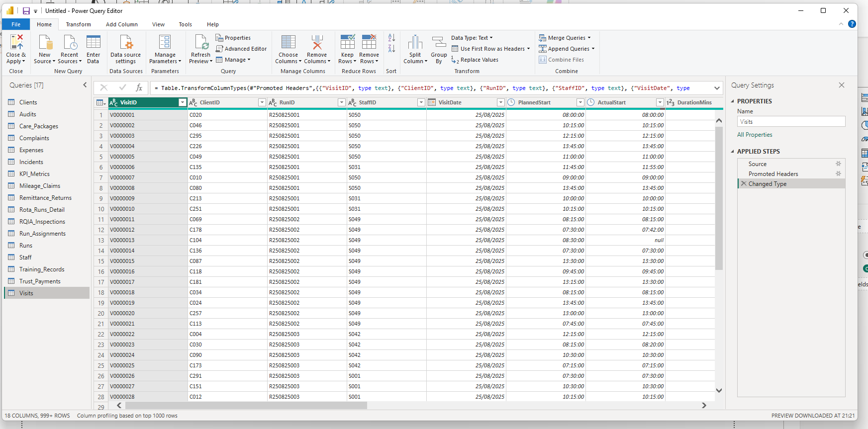Sort ascending with the A-Z icon
This screenshot has height=429, width=868.
(391, 38)
